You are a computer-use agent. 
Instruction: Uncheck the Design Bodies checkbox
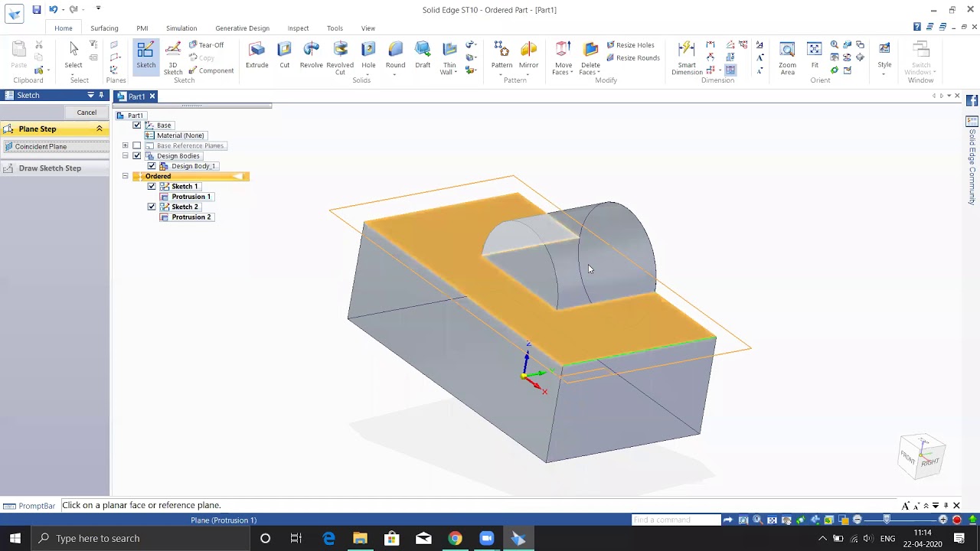(137, 155)
